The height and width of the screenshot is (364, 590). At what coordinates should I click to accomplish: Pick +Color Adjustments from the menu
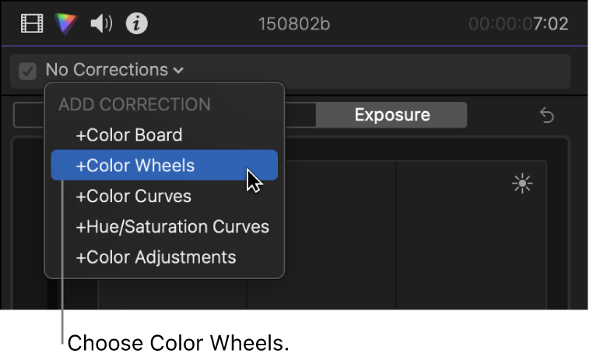(156, 257)
